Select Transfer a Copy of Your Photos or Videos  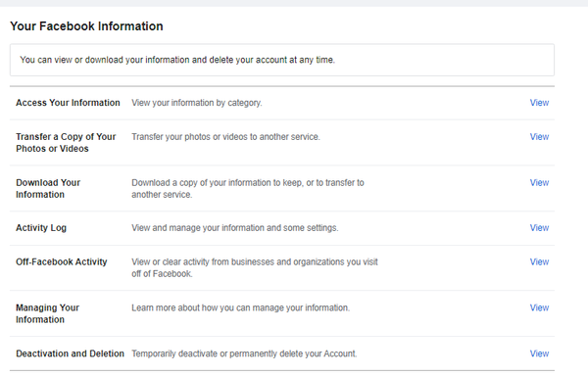66,143
